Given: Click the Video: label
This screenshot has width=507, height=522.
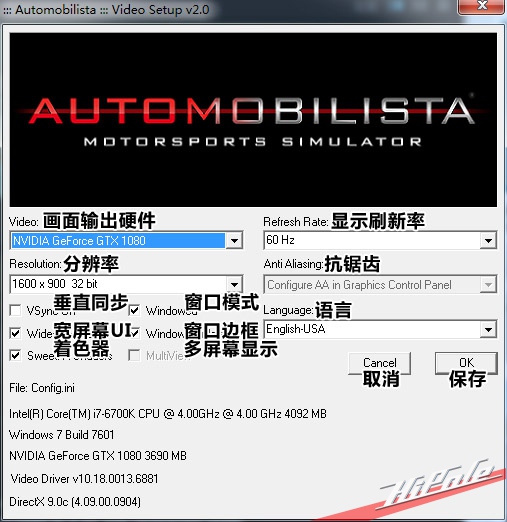Looking at the screenshot, I should [24, 222].
